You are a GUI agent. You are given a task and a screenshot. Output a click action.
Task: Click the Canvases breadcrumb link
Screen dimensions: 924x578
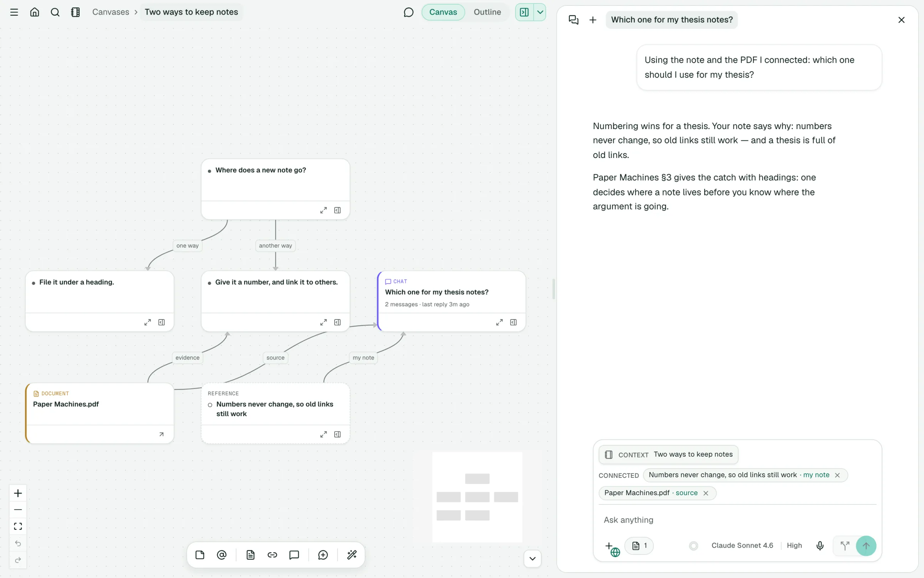[x=110, y=12]
